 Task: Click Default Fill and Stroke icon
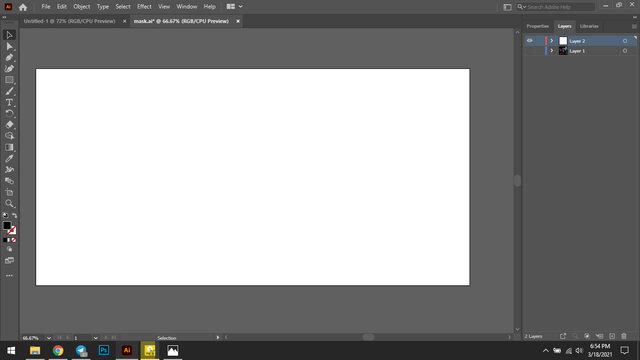pyautogui.click(x=5, y=215)
